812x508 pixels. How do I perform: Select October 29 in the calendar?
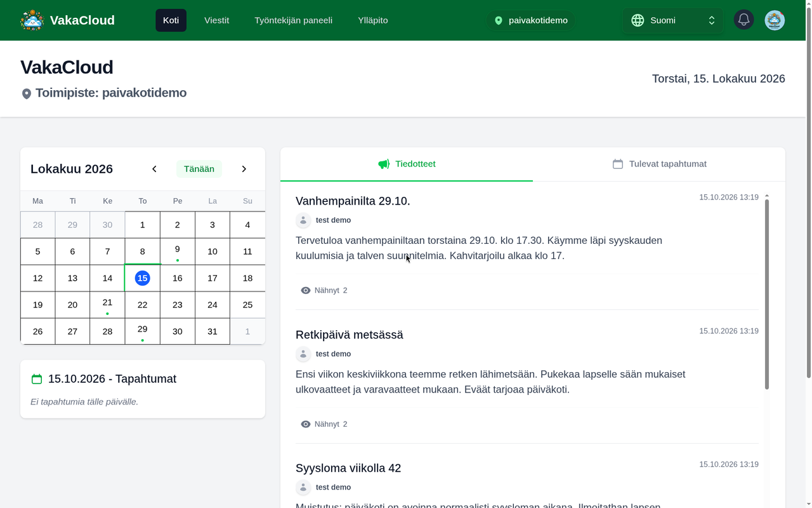(143, 331)
